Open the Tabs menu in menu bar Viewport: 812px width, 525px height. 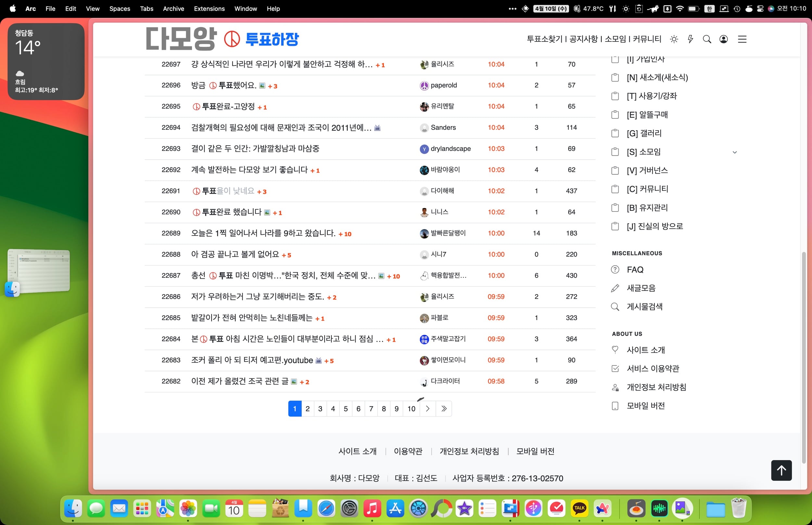[x=146, y=8]
